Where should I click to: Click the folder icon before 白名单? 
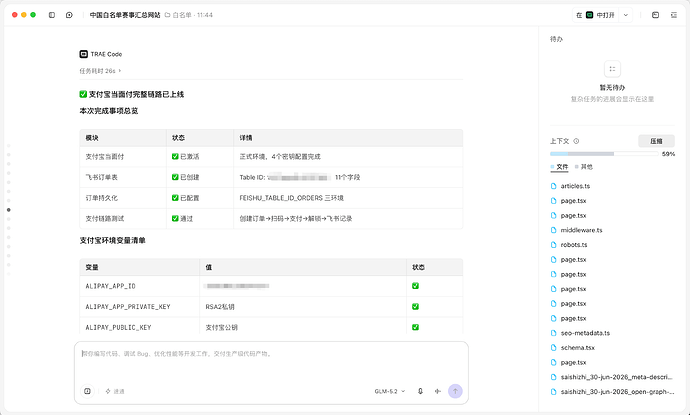coord(167,15)
